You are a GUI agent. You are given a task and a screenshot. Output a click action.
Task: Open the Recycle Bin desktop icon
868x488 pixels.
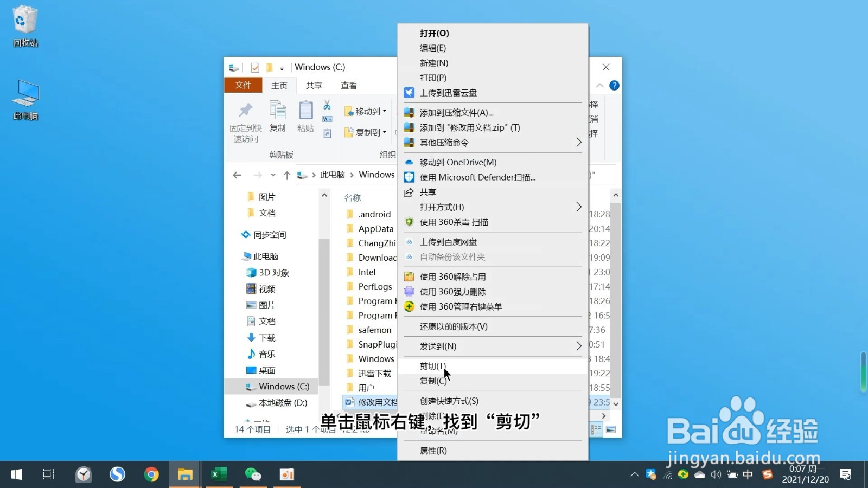pyautogui.click(x=25, y=25)
